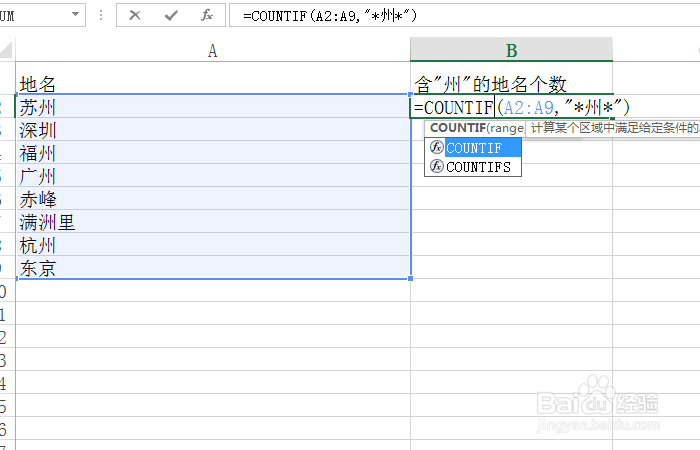Expand the Name Box dropdown arrow
This screenshot has height=450, width=700.
click(x=75, y=14)
